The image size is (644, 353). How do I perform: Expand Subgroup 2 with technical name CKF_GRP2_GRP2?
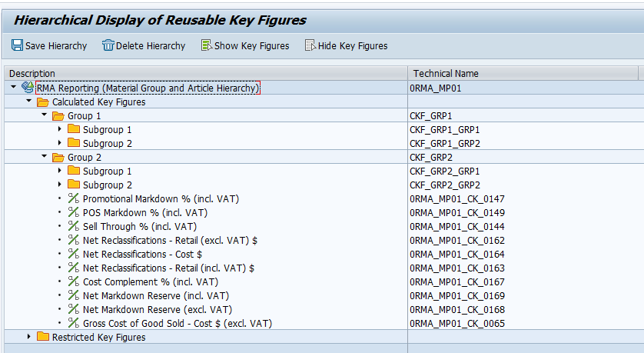pos(60,184)
